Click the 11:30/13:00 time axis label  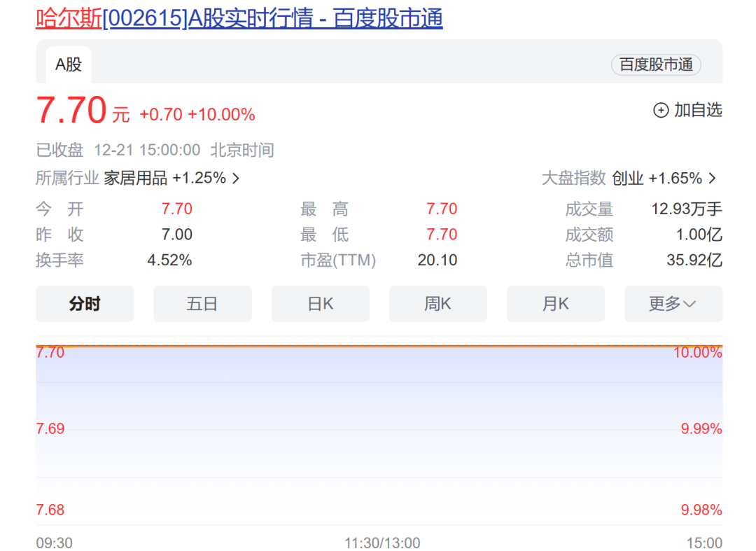tap(382, 543)
